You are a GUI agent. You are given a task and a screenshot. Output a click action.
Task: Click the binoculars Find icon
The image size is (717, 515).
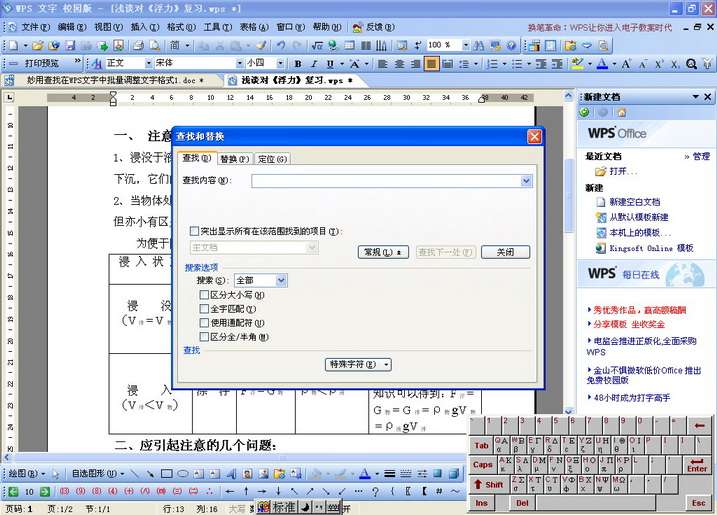click(479, 45)
